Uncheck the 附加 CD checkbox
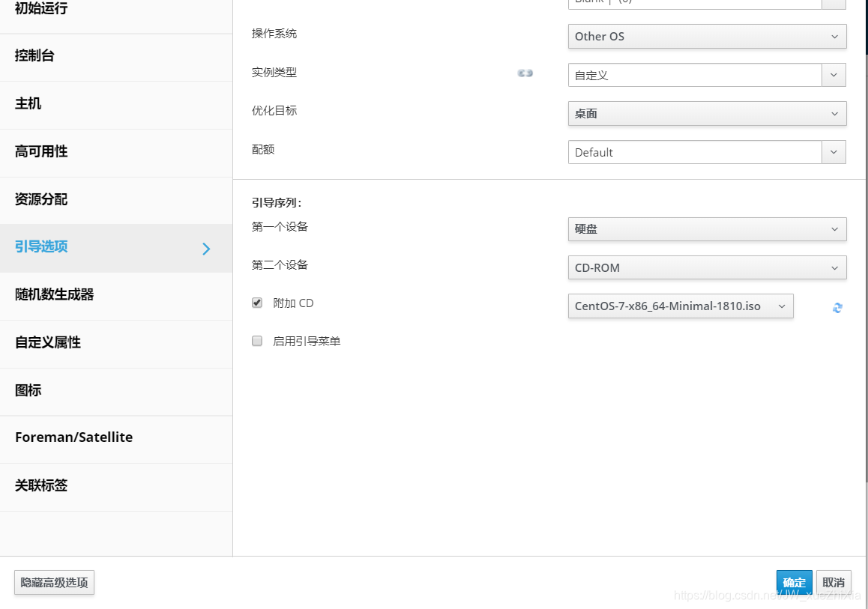868x609 pixels. [257, 303]
